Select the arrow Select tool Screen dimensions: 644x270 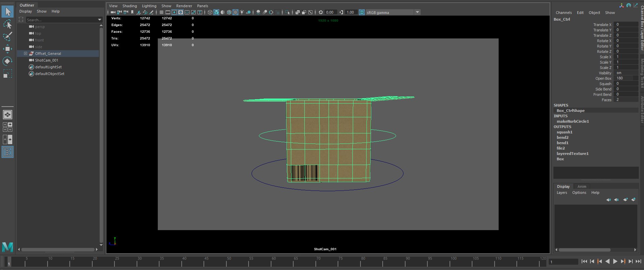(x=7, y=12)
